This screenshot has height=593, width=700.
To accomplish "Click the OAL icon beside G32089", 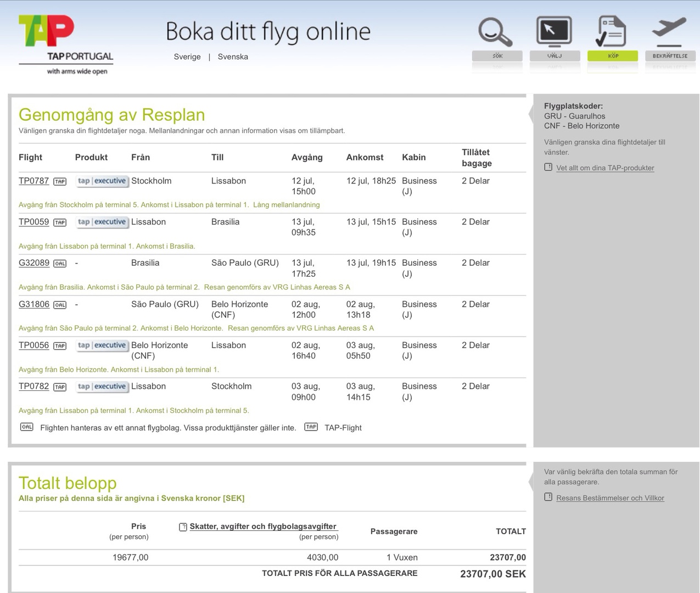I will pyautogui.click(x=60, y=264).
